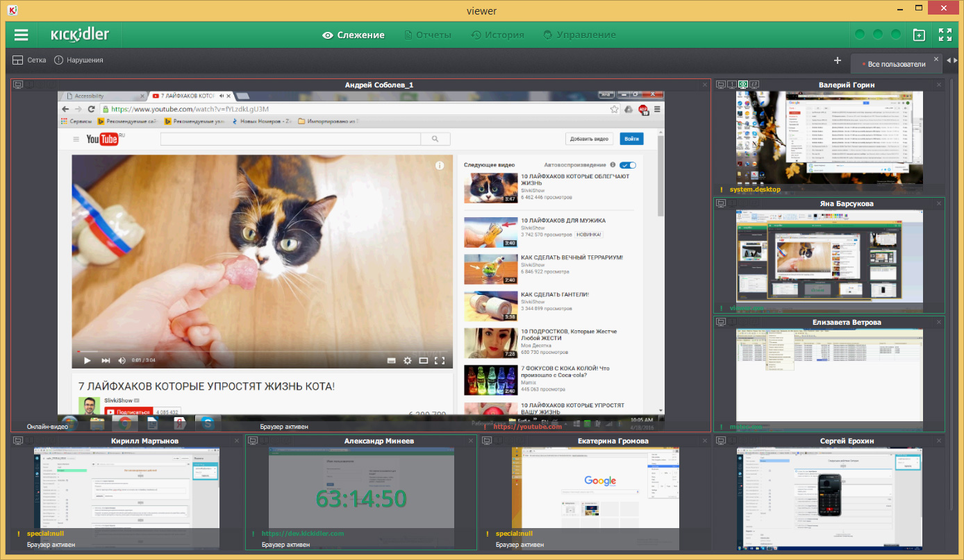Viewport: 964px width, 560px height.
Task: Click the add folder icon in header
Action: point(918,35)
